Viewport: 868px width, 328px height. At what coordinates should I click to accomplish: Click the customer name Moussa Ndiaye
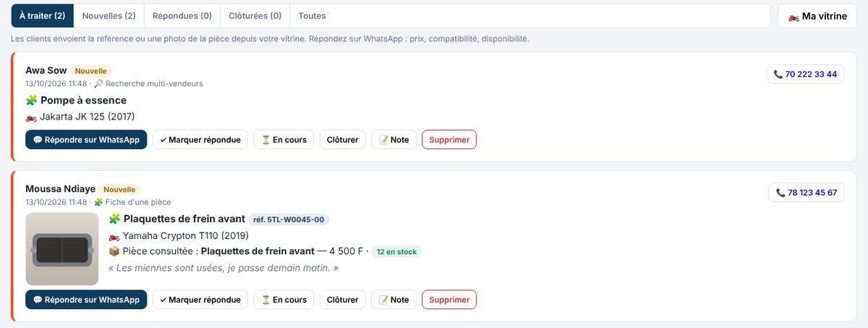60,189
